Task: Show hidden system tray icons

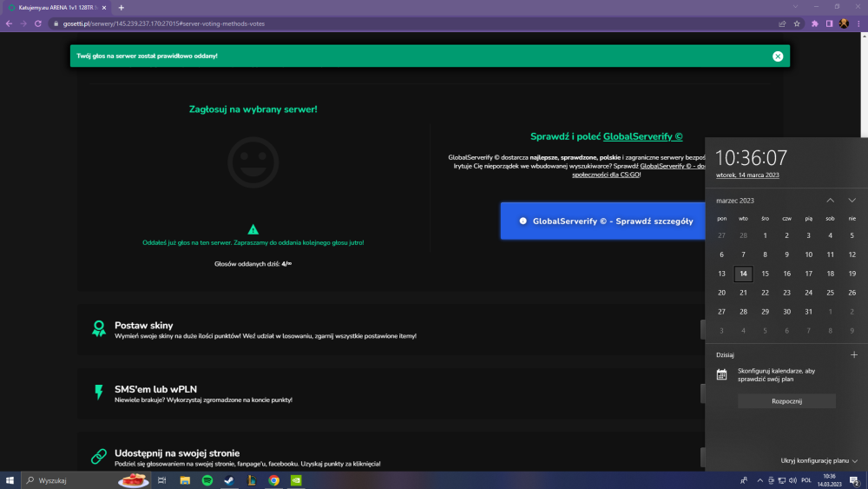Action: tap(759, 480)
